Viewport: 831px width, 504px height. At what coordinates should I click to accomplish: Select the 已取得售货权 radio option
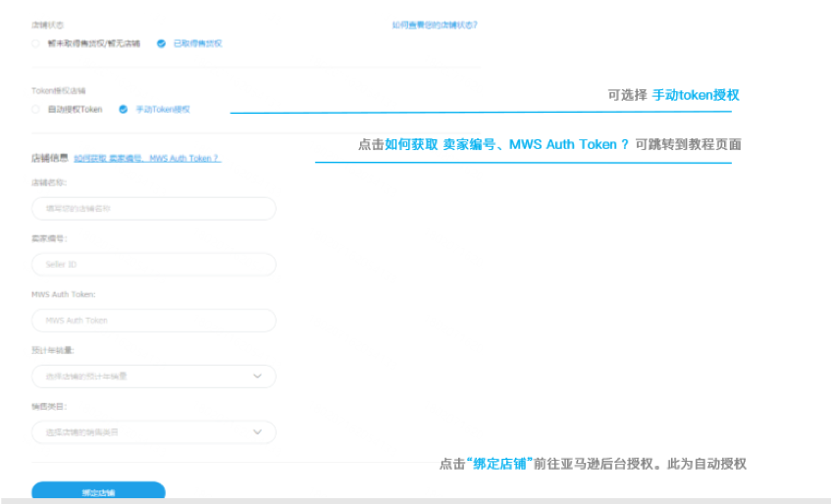161,43
